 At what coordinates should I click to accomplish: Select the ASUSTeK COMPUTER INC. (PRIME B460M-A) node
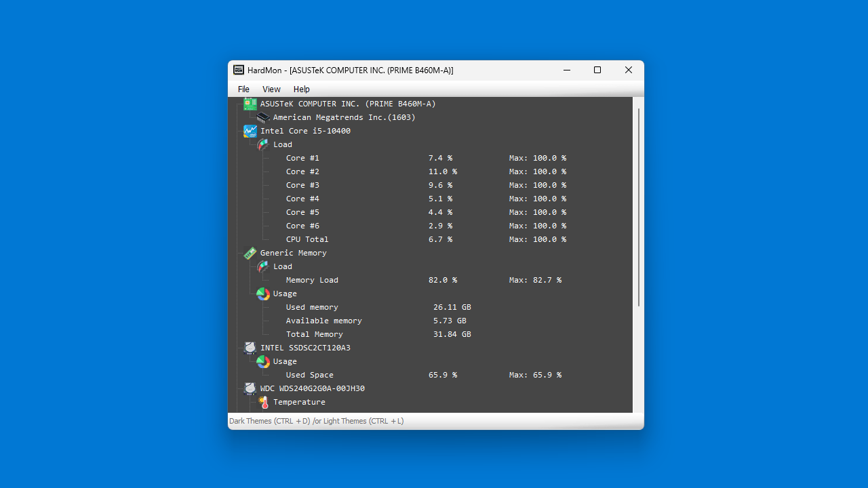click(x=348, y=104)
